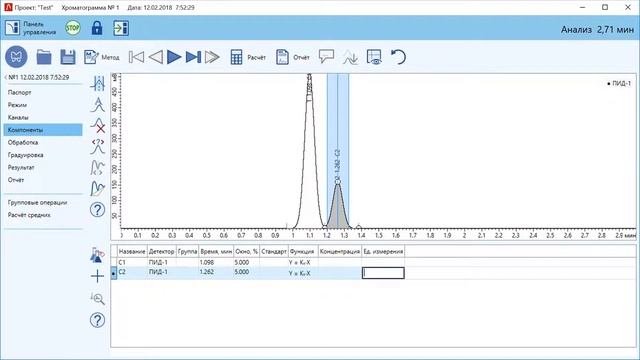Jump to last chromatogram arrow
This screenshot has height=360, width=640.
click(193, 57)
